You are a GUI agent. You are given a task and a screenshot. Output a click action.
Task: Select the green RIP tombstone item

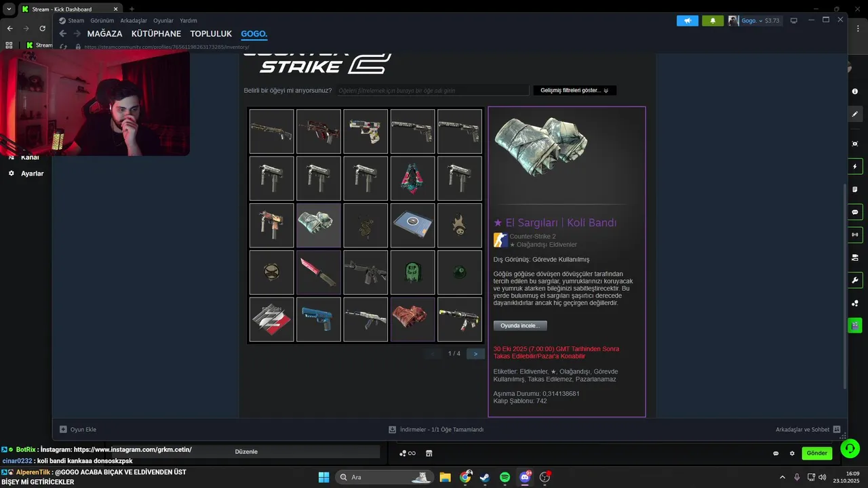[412, 272]
